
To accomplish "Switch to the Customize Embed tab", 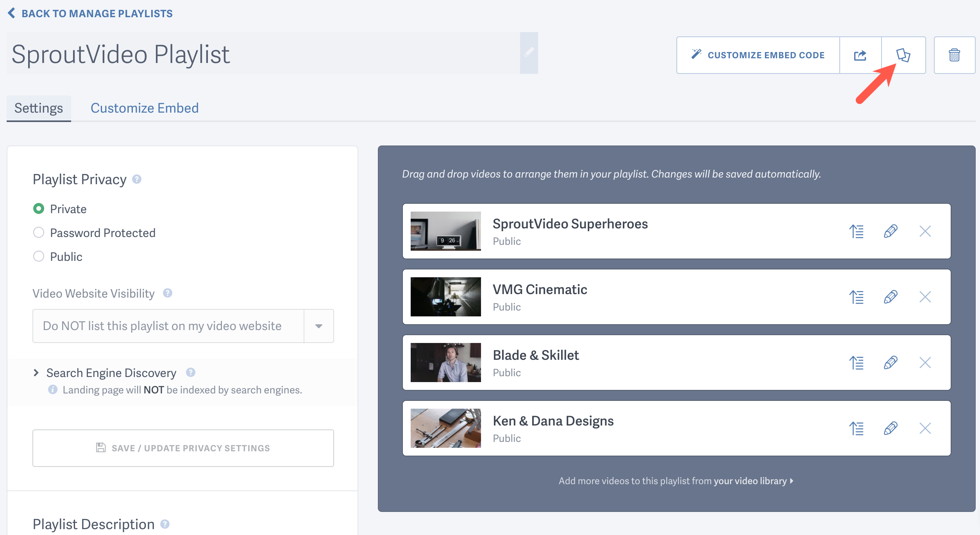I will [x=144, y=108].
